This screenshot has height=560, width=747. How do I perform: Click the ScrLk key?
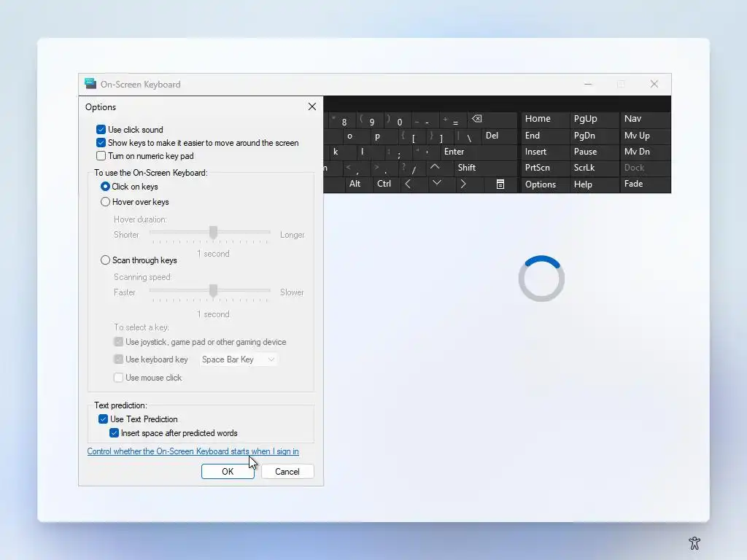(x=594, y=168)
